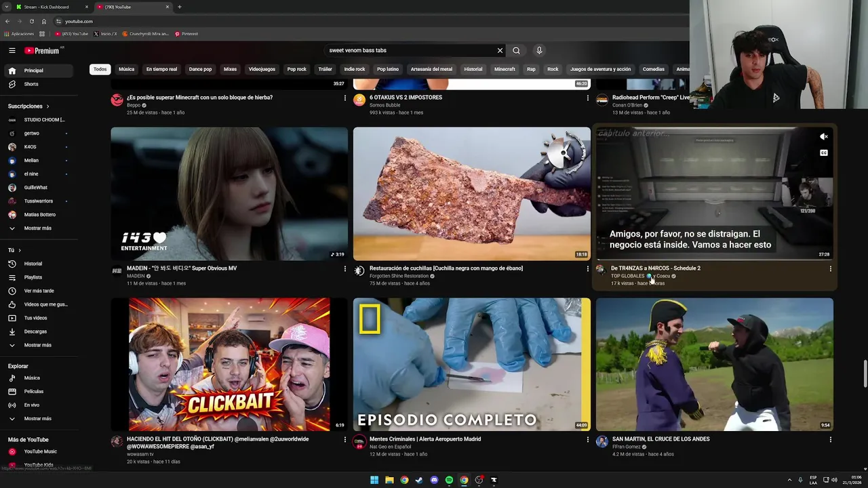The image size is (868, 488).
Task: Open more options for De TR4NZAS a N4RCOS video
Action: click(x=830, y=269)
